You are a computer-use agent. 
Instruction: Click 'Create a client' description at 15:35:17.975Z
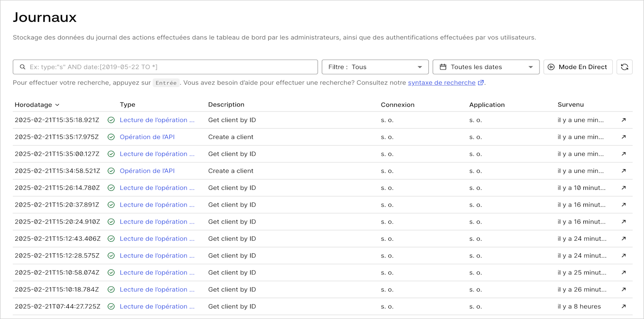231,137
